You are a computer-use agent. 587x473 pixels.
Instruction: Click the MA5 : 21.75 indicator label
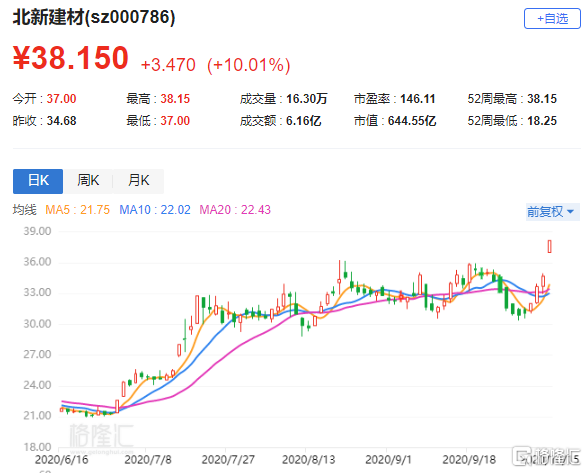click(77, 210)
